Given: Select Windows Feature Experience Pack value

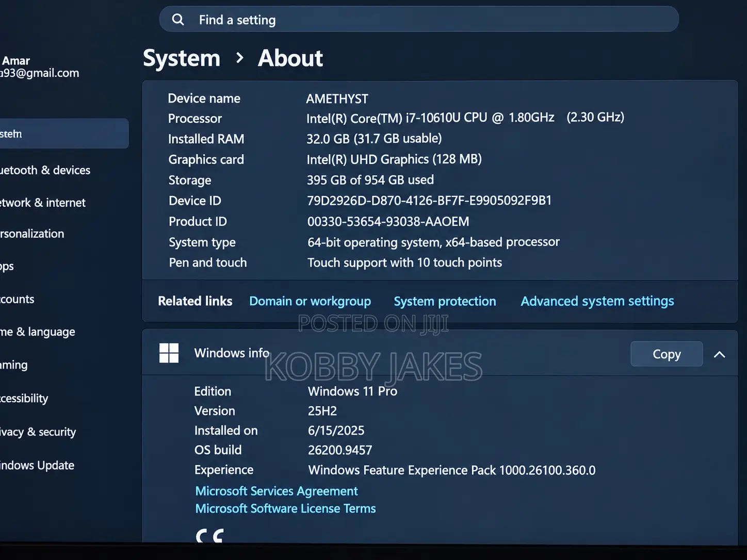Looking at the screenshot, I should pyautogui.click(x=452, y=470).
